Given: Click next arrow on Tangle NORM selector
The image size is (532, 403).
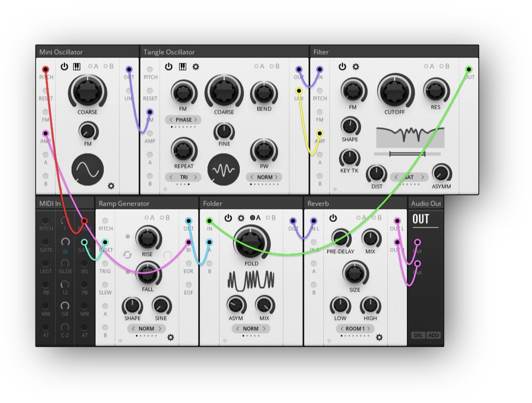Looking at the screenshot, I should (x=276, y=177).
